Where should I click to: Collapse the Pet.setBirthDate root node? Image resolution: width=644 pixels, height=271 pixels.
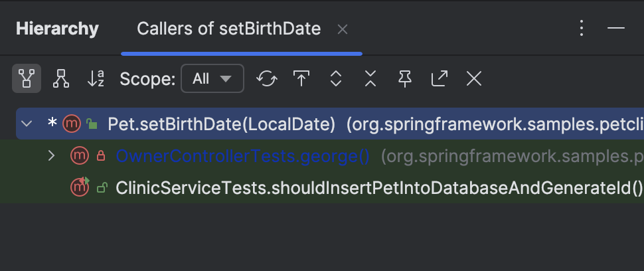(27, 124)
